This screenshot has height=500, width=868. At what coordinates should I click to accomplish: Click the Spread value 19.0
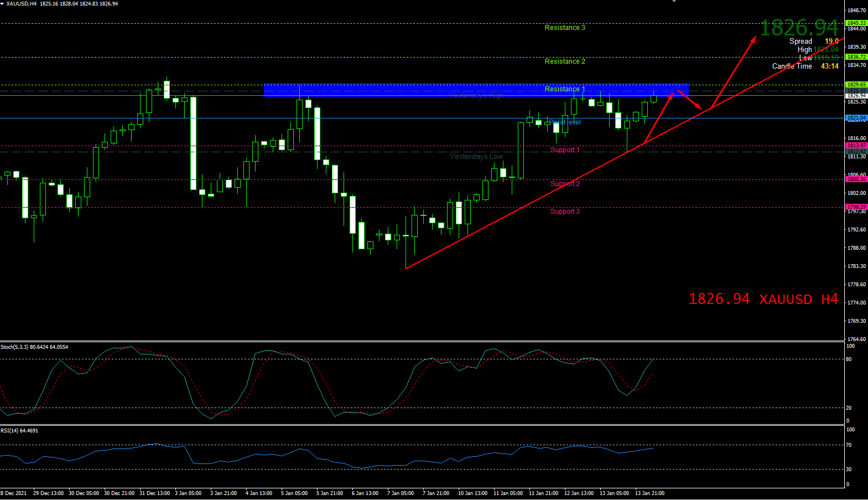831,42
